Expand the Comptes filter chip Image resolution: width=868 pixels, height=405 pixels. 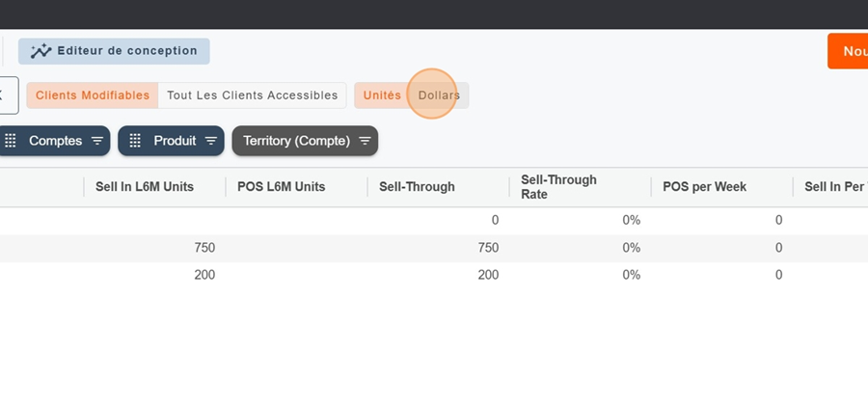tap(55, 141)
